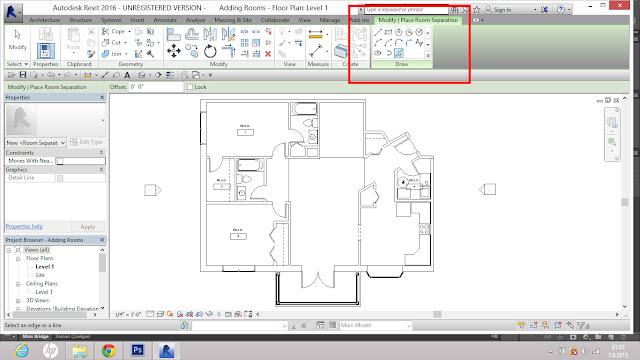Select the Start-End-Radius Arc tool
Viewport: 640px width, 360px height.
tap(378, 42)
